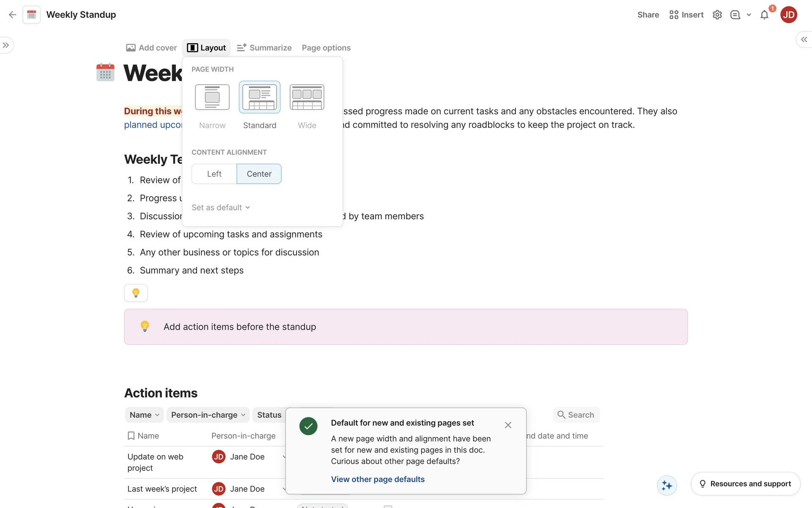Collapse right panel with double chevron

tap(804, 39)
